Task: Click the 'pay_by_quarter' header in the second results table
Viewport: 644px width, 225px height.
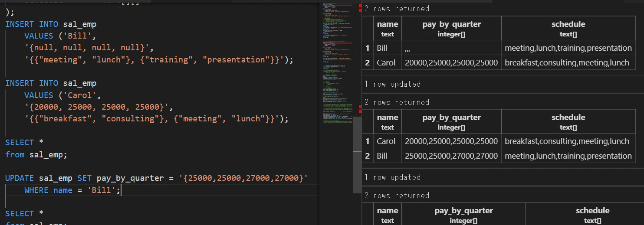Action: tap(451, 122)
